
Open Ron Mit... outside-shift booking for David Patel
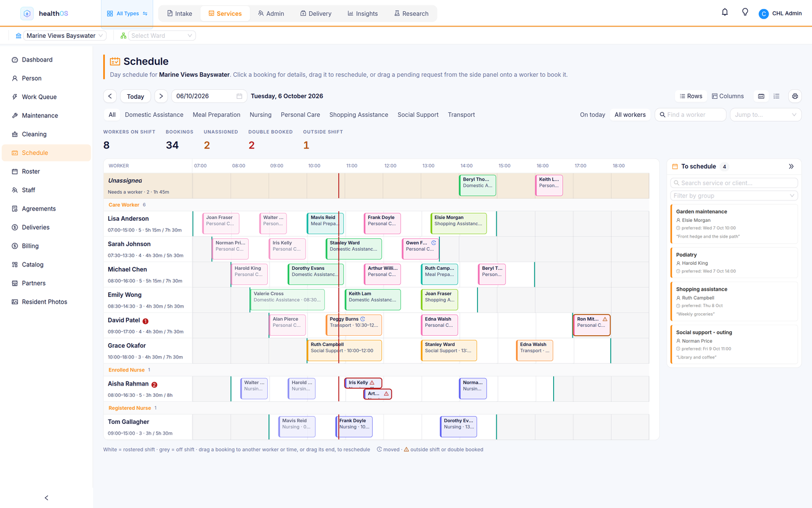click(592, 325)
